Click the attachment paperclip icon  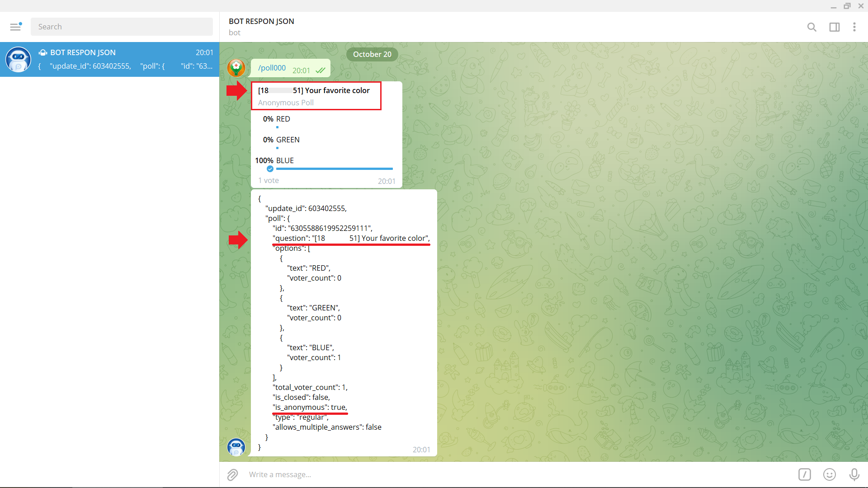click(233, 474)
